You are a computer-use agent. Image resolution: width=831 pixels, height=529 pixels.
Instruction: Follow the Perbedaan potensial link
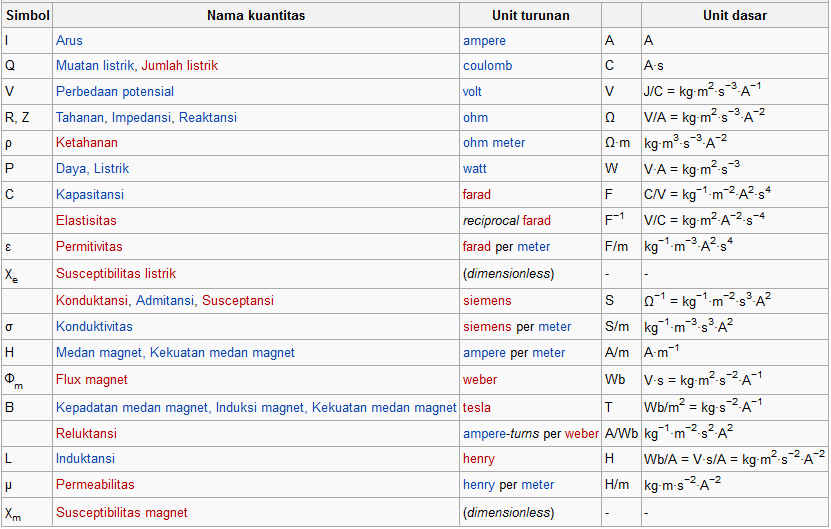point(115,92)
